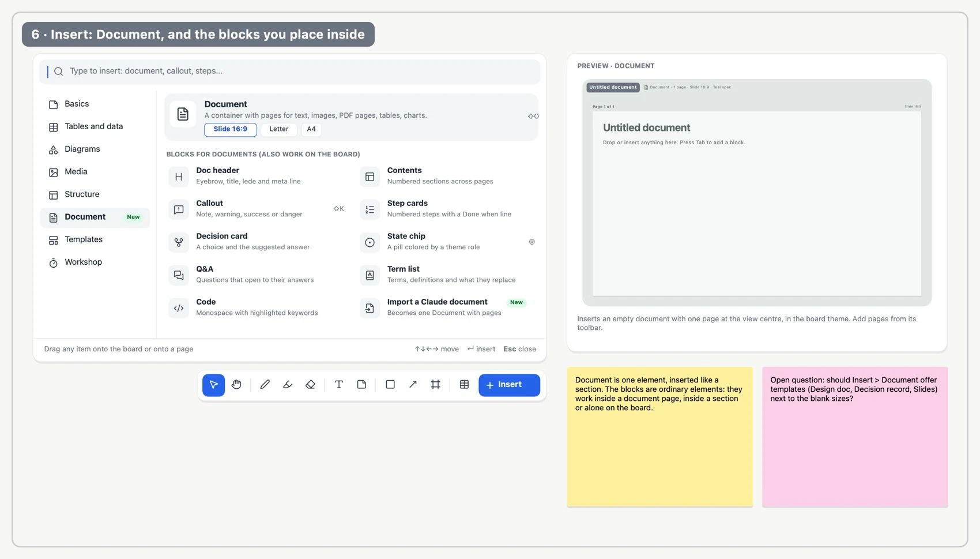Select the frame grid tool
This screenshot has height=559, width=980.
(x=436, y=385)
